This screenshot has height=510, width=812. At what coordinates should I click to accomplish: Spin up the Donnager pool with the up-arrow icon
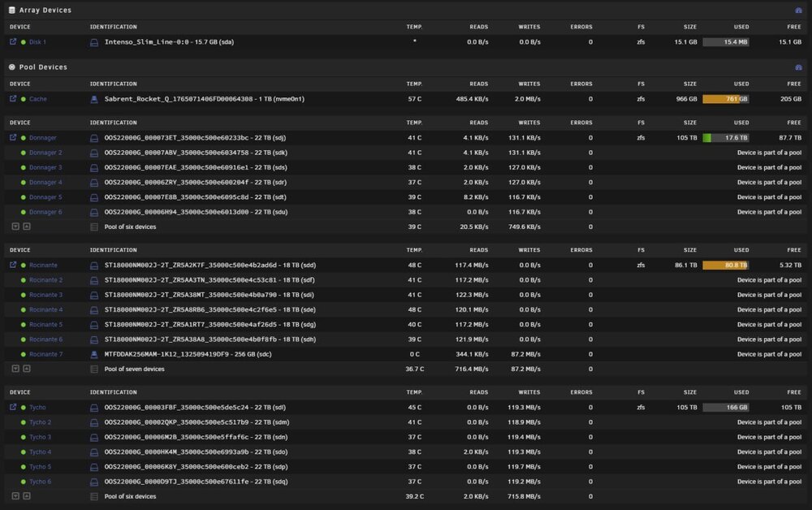point(27,227)
